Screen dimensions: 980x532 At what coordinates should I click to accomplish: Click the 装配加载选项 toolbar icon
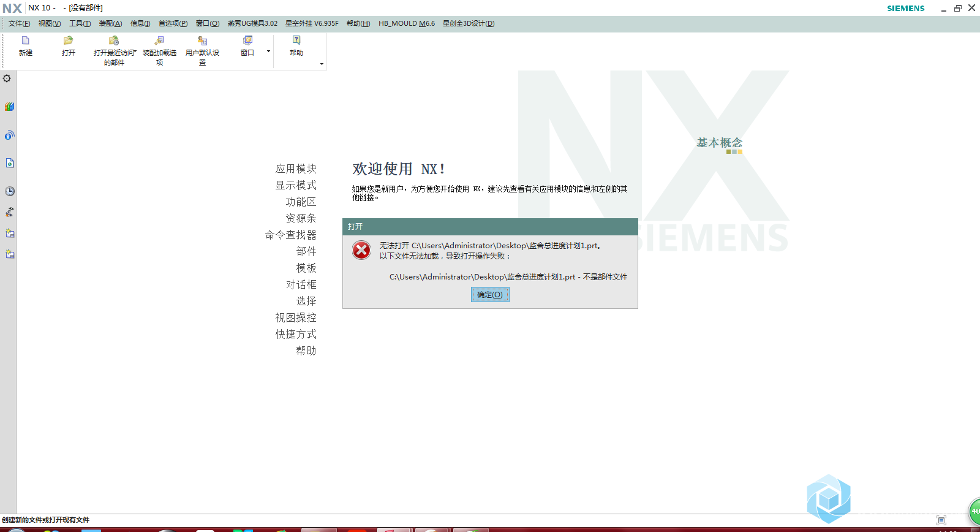(x=159, y=40)
